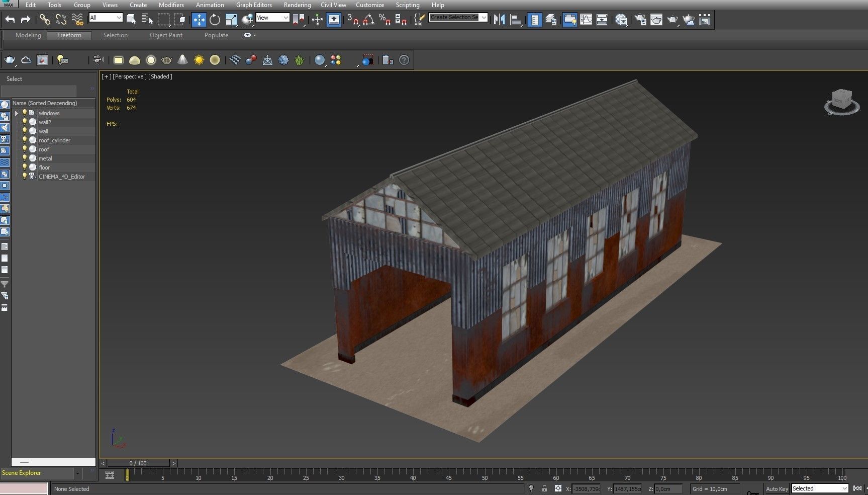Screen dimensions: 868x495
Task: Undo the last action
Action: click(x=10, y=20)
